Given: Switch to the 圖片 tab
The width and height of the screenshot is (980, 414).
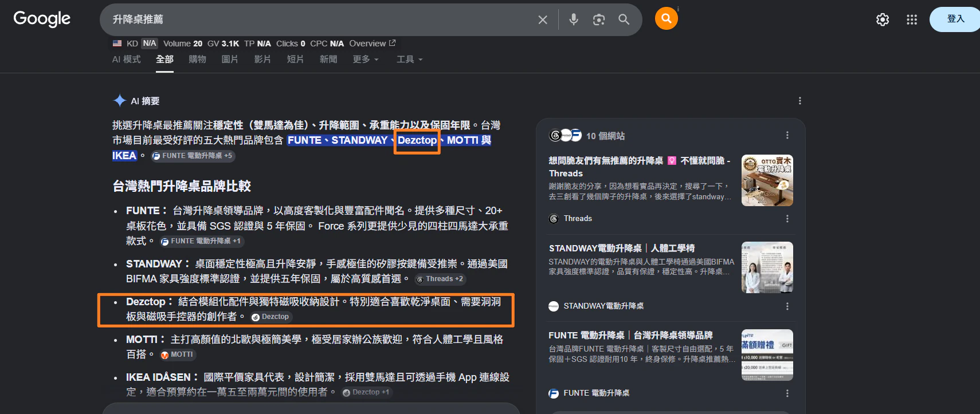Looking at the screenshot, I should pos(230,60).
